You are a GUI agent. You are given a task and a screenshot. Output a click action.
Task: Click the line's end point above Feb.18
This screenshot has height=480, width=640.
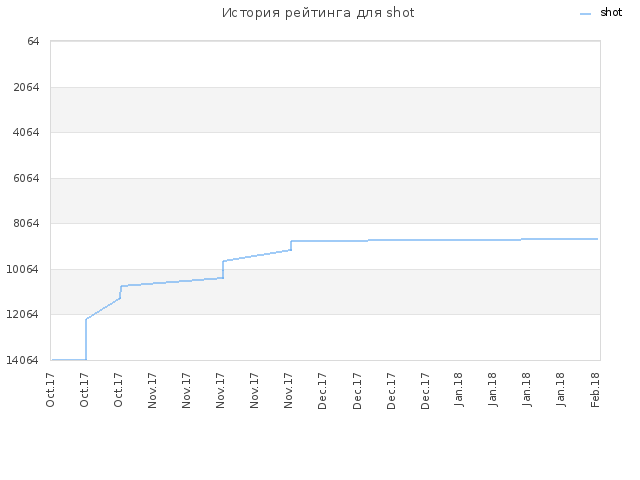[x=598, y=239]
